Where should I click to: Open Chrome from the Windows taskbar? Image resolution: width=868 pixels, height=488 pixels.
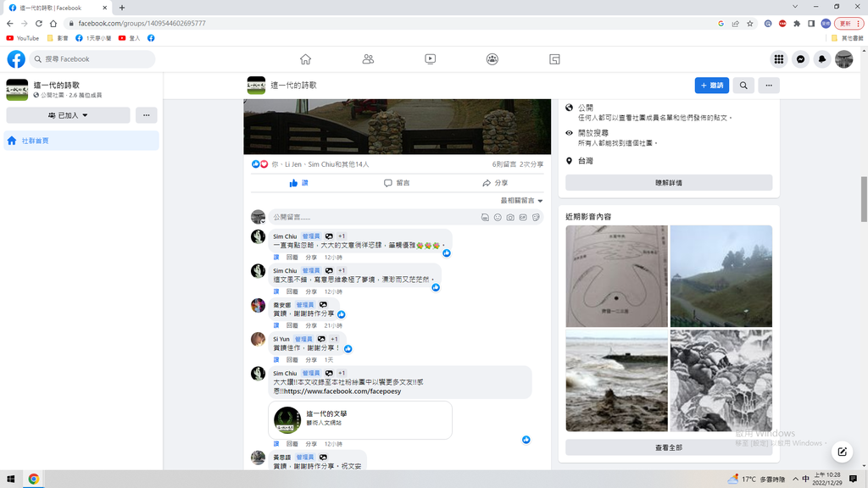tap(34, 479)
